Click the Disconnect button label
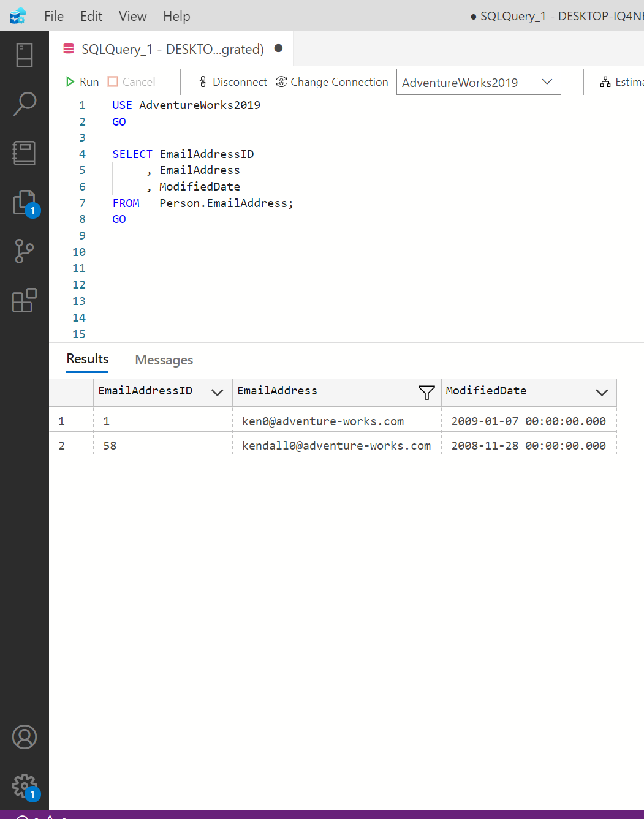This screenshot has height=819, width=644. 240,81
